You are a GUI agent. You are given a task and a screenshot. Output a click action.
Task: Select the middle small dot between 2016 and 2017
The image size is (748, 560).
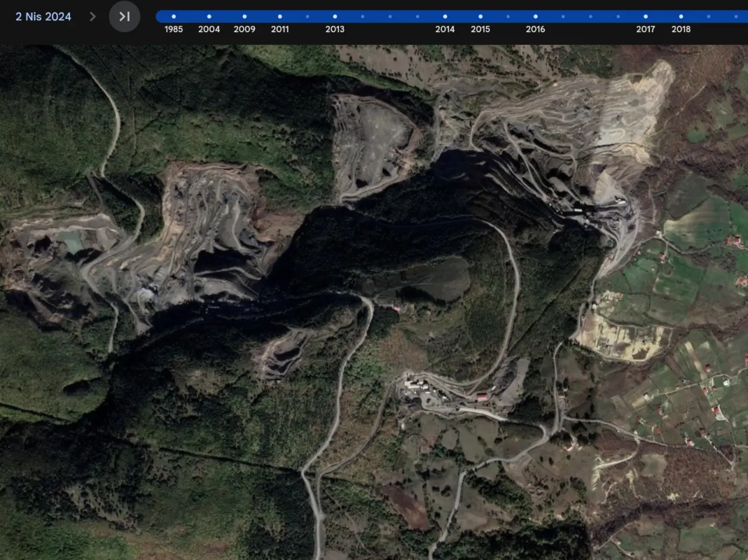(x=590, y=16)
